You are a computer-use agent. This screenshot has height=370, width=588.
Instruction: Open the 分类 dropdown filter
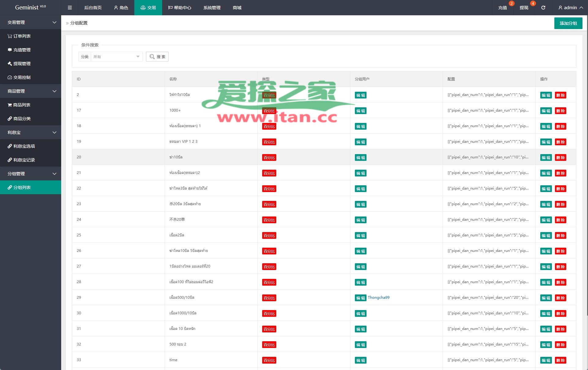tap(116, 57)
